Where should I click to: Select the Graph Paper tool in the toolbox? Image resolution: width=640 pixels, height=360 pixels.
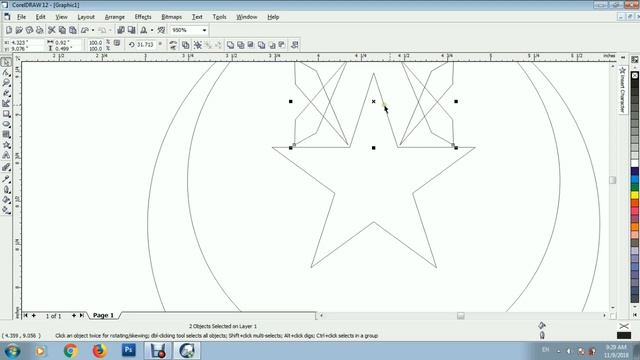coord(6,135)
